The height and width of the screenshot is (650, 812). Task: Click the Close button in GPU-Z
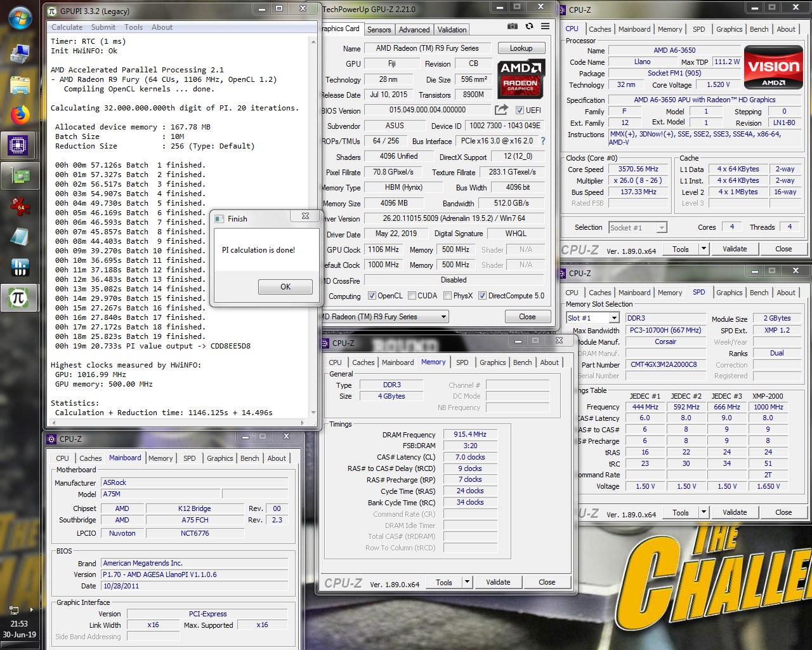tap(527, 317)
